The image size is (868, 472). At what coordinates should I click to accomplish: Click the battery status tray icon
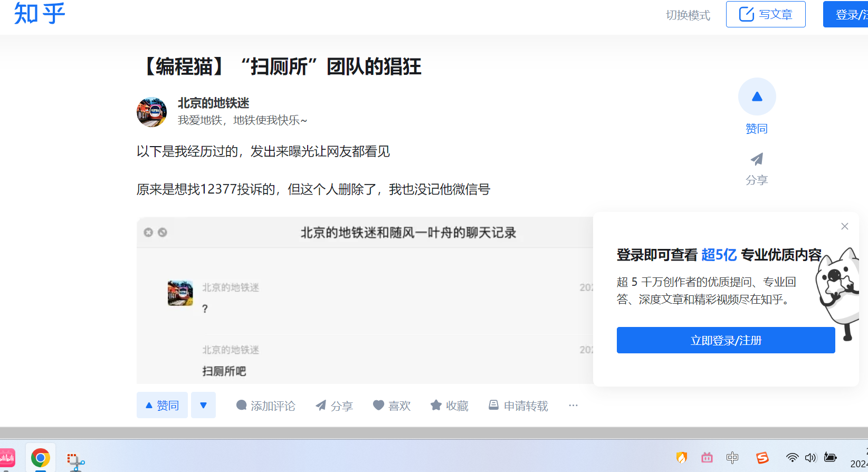coord(830,457)
